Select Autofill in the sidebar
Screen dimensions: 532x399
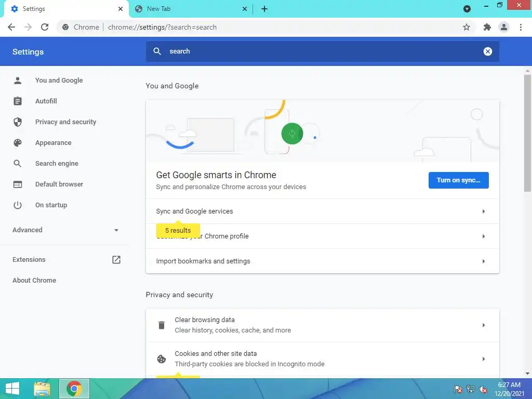pyautogui.click(x=46, y=101)
